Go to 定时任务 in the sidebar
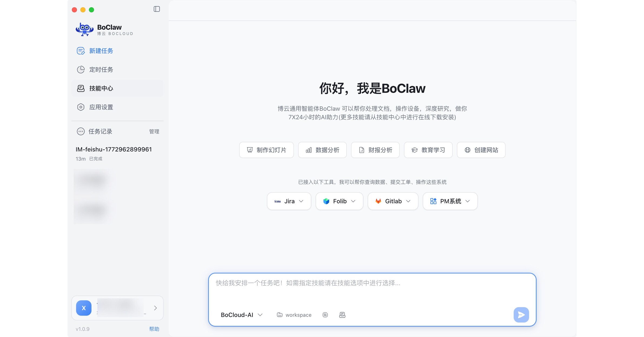This screenshot has height=337, width=644. 101,70
